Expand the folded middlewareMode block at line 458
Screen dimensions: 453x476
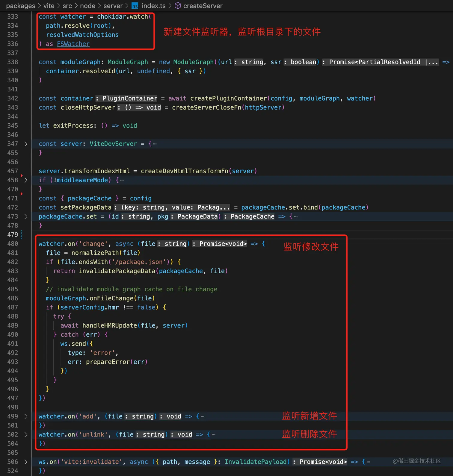pyautogui.click(x=26, y=180)
